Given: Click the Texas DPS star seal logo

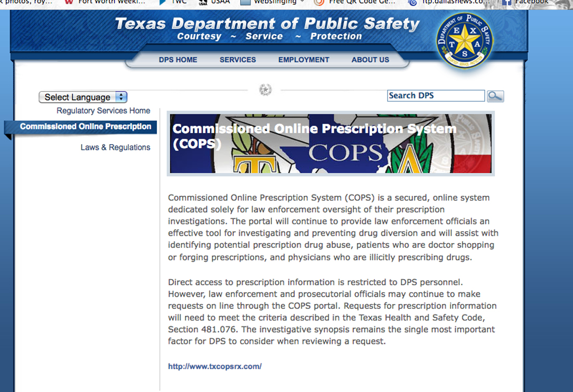Looking at the screenshot, I should click(x=464, y=42).
